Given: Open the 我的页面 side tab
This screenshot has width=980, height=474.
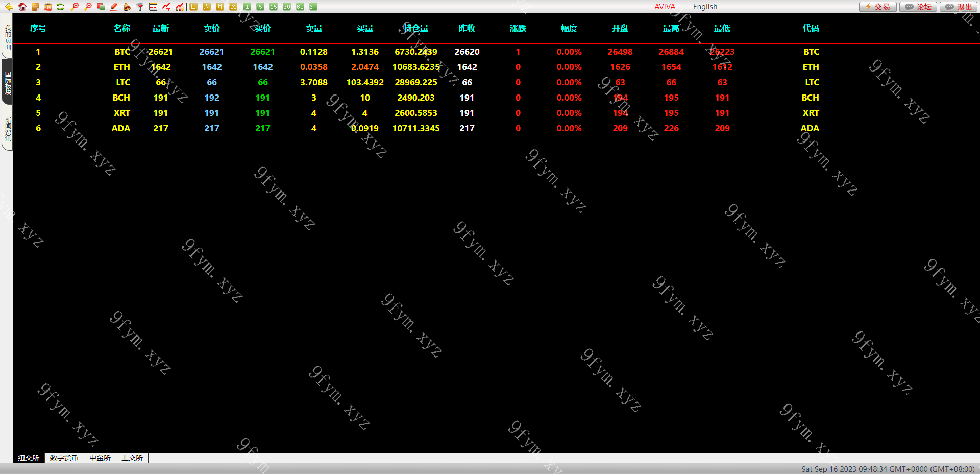Looking at the screenshot, I should click(x=7, y=36).
